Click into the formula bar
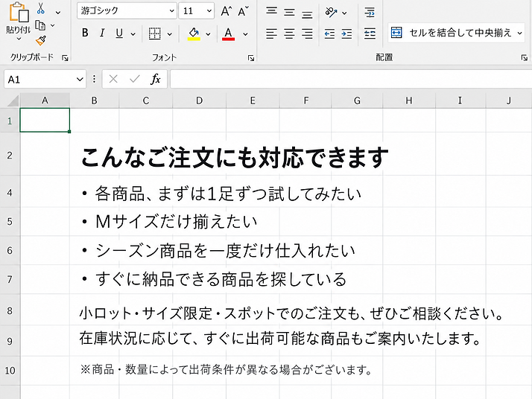 point(351,79)
